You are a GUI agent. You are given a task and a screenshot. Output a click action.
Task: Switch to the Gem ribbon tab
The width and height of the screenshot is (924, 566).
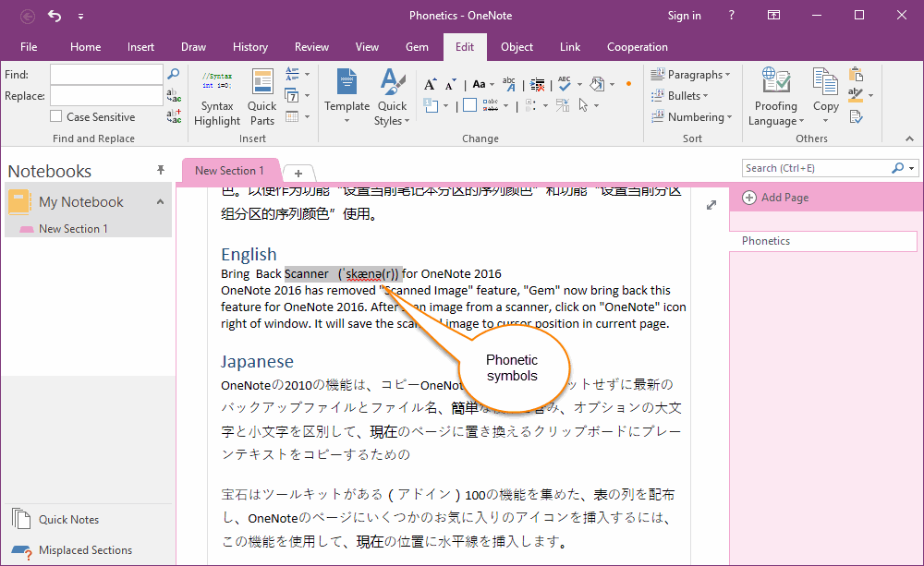click(x=417, y=47)
